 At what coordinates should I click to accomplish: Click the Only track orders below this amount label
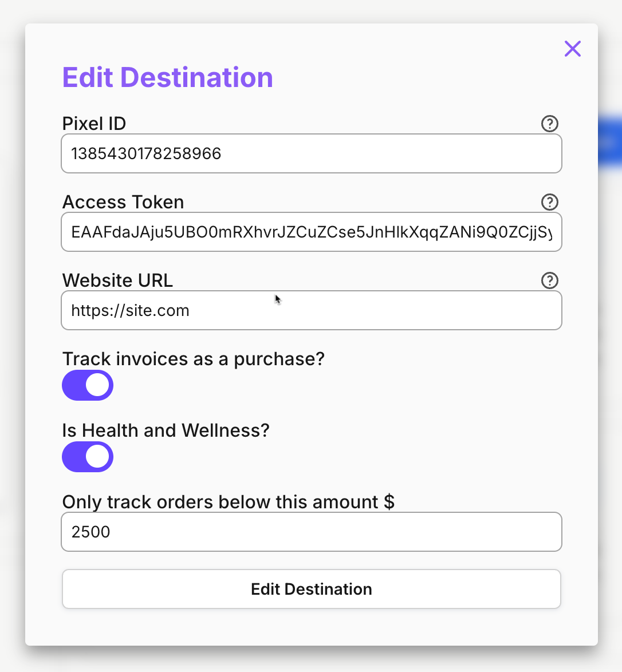point(228,502)
